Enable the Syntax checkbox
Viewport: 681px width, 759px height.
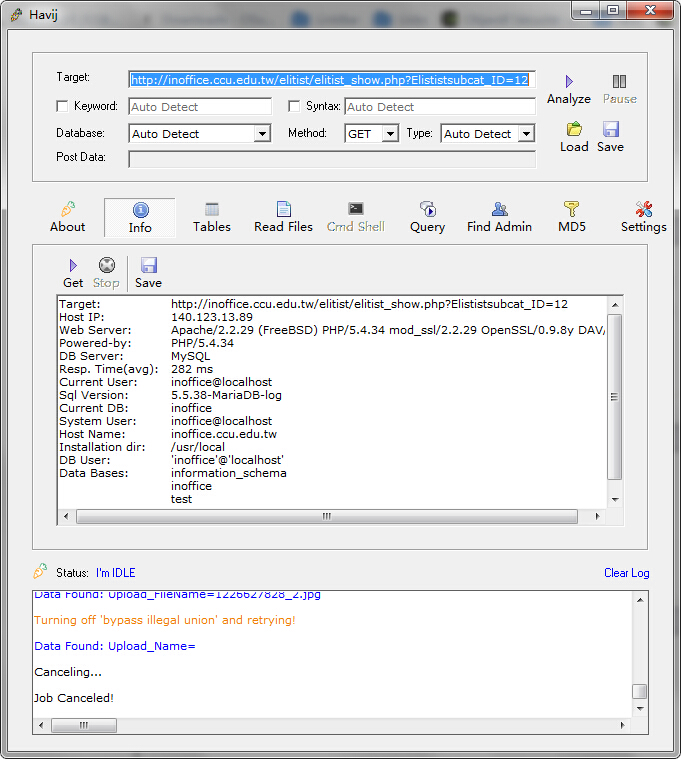pyautogui.click(x=294, y=106)
